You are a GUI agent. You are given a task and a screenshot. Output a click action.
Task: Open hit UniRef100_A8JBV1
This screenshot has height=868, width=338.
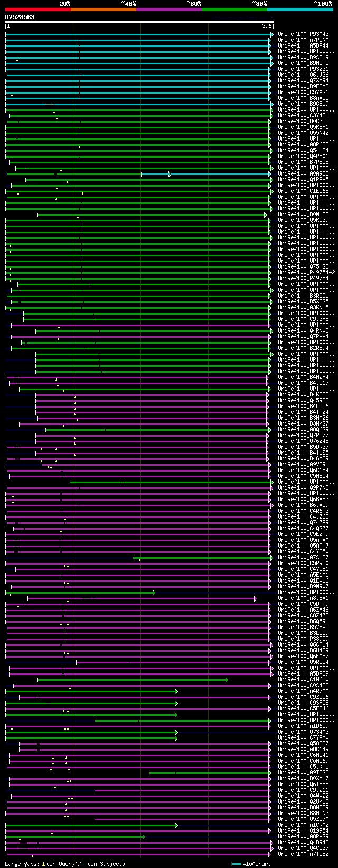(303, 598)
